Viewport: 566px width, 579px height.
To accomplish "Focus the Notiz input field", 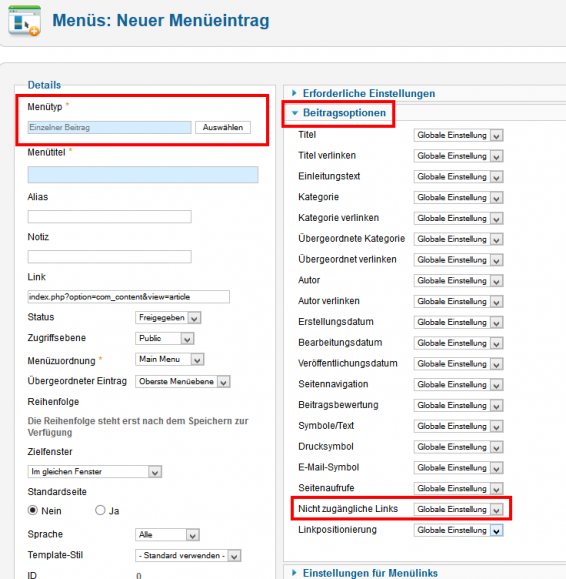I will click(109, 257).
